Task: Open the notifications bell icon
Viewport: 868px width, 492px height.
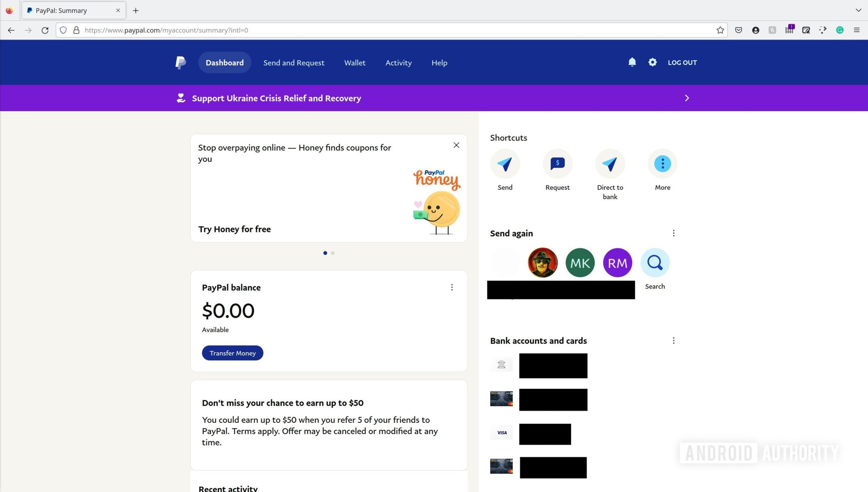Action: 632,62
